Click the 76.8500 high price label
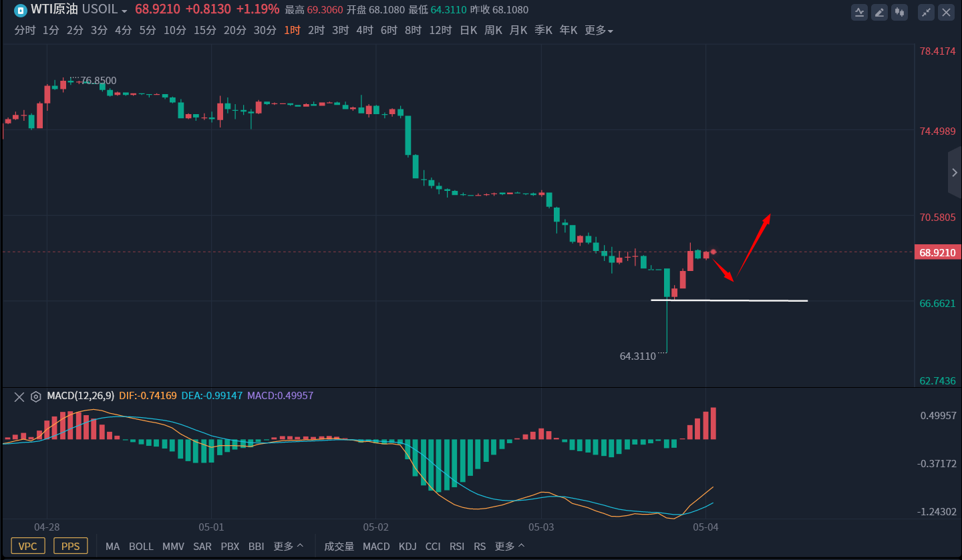The height and width of the screenshot is (560, 962). [x=98, y=81]
